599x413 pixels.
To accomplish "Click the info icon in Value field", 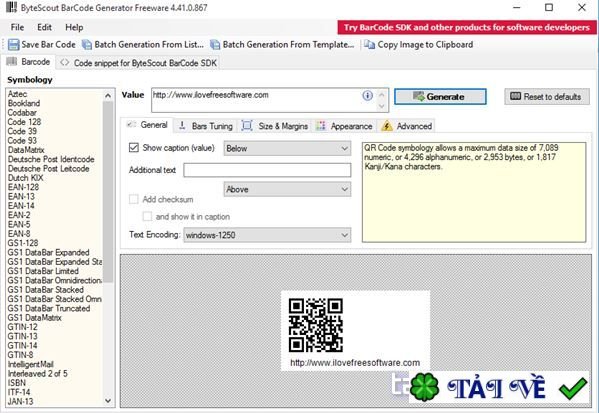I will pyautogui.click(x=367, y=95).
